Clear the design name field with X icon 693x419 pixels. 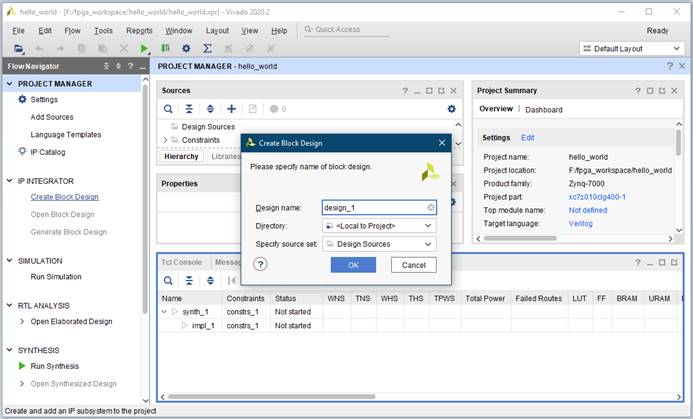[431, 208]
